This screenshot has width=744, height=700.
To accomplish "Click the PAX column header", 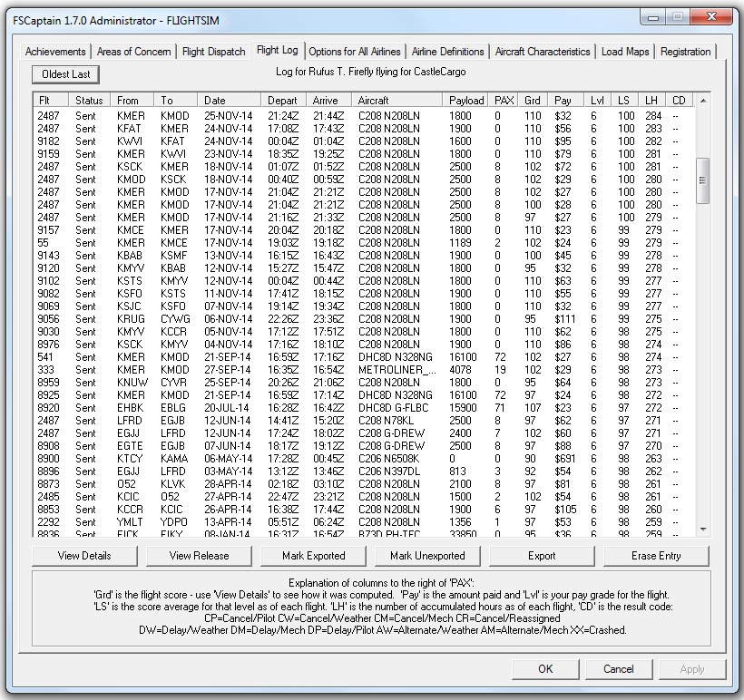I will click(x=504, y=100).
